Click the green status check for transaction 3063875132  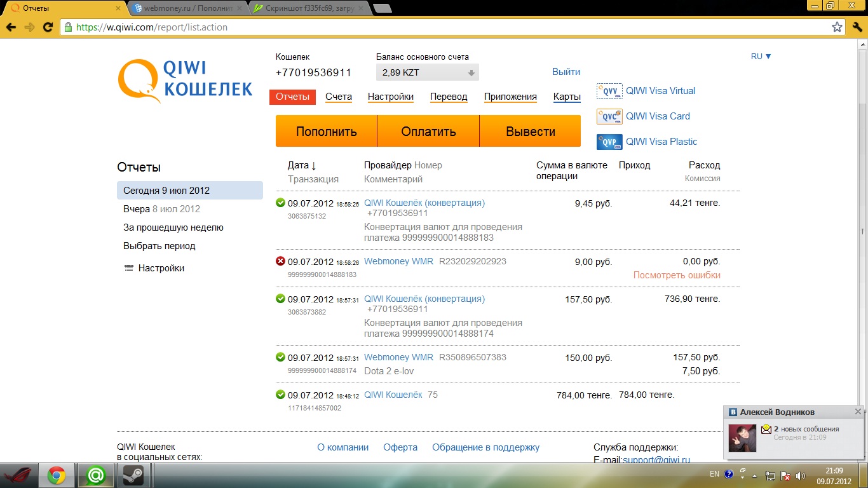pos(280,203)
